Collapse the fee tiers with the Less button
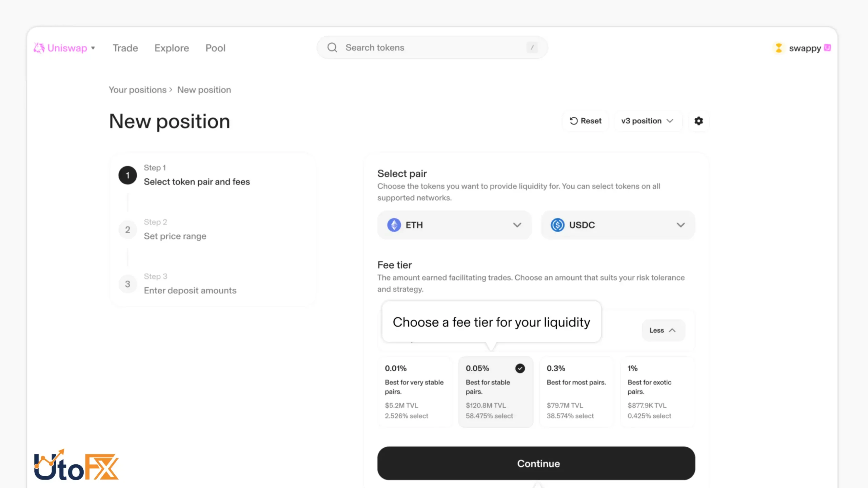Image resolution: width=868 pixels, height=488 pixels. point(663,330)
